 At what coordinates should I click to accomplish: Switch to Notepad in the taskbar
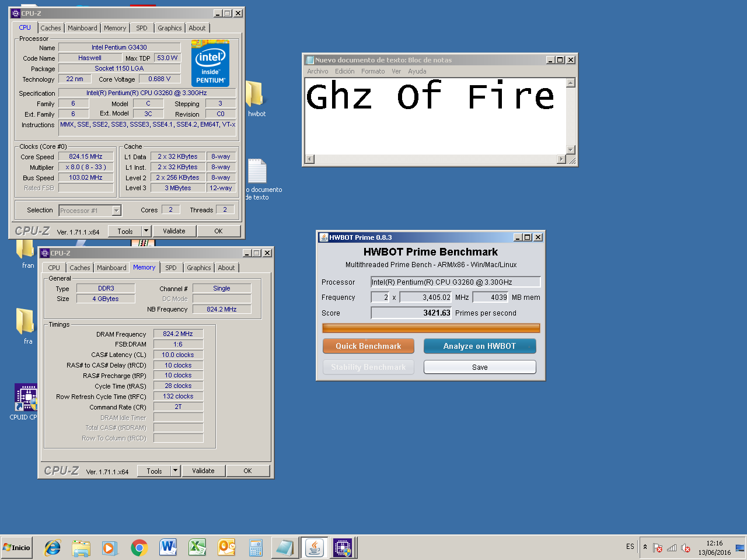pyautogui.click(x=285, y=548)
